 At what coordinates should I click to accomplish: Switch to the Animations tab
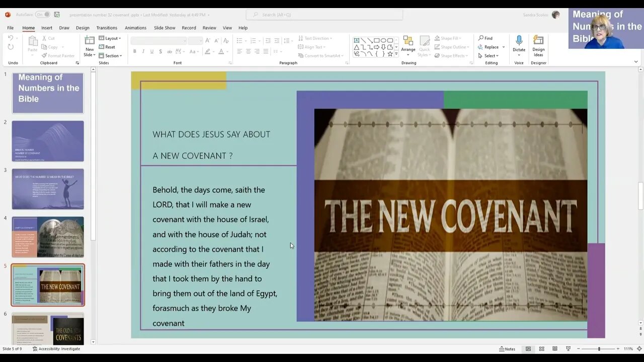click(135, 28)
